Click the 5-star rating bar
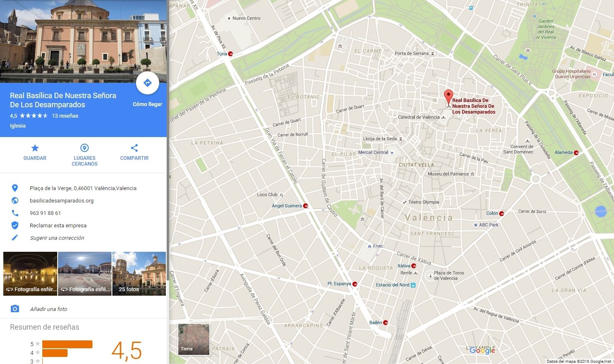This screenshot has height=364, width=614. coord(67,344)
